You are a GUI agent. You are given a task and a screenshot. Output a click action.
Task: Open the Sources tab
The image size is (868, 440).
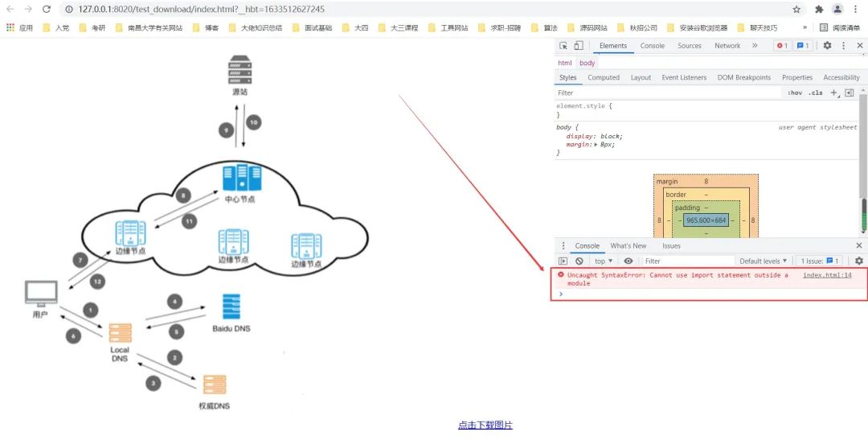click(690, 46)
